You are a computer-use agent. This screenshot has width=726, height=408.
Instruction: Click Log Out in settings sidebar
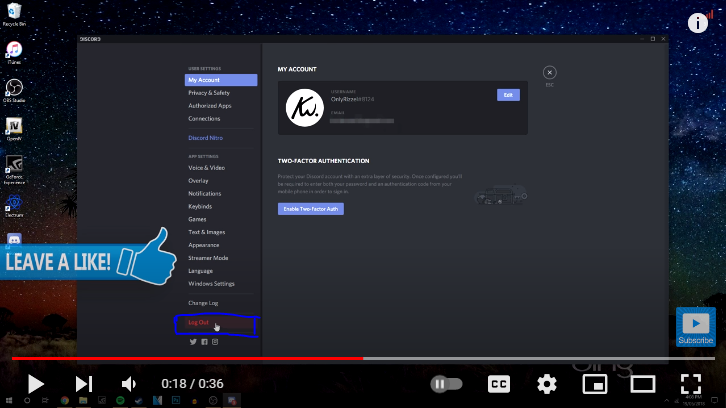coord(221,323)
